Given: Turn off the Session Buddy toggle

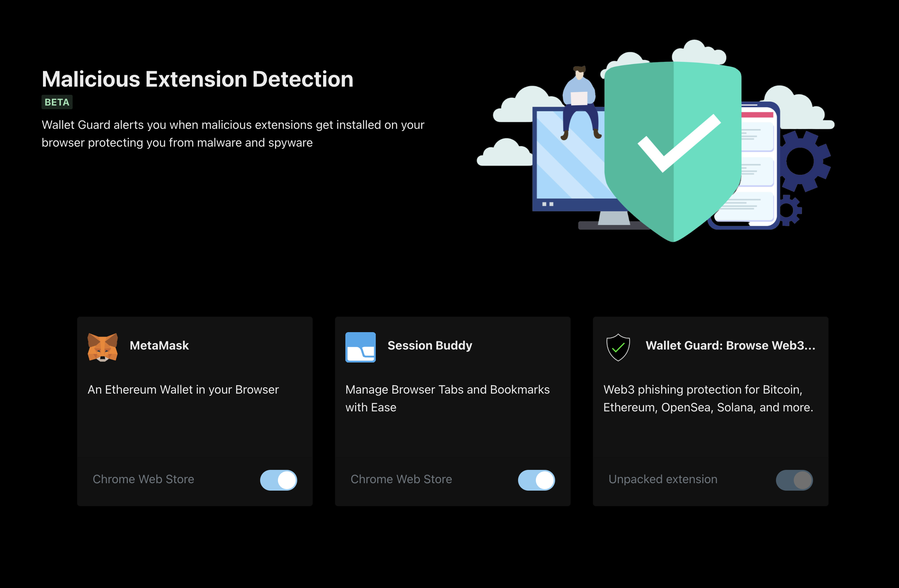Looking at the screenshot, I should tap(536, 480).
